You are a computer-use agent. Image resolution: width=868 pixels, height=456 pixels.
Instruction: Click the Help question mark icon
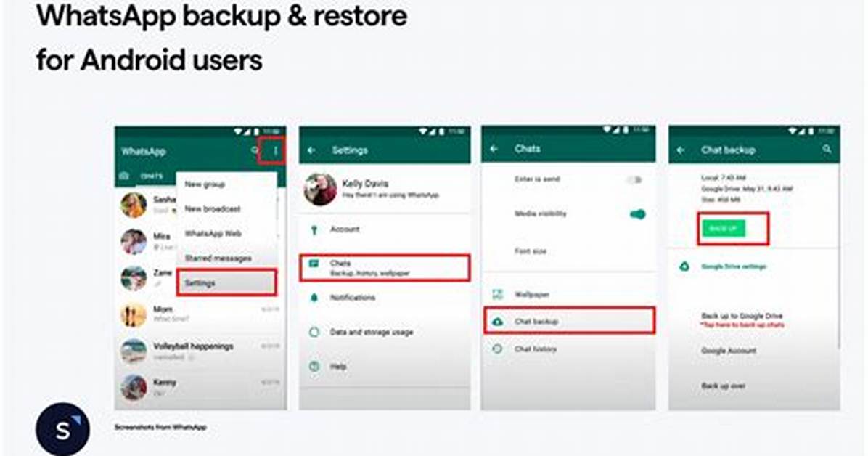(x=314, y=366)
